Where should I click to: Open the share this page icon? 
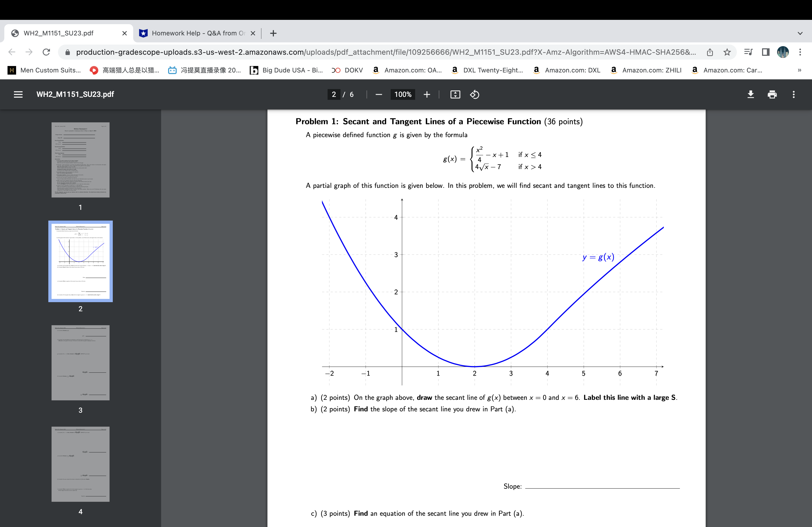[710, 52]
